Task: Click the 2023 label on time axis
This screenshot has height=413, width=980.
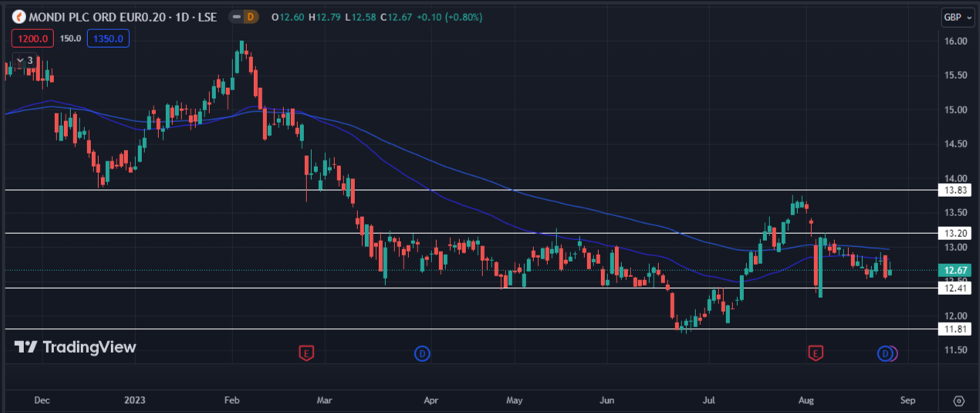Action: pos(135,401)
